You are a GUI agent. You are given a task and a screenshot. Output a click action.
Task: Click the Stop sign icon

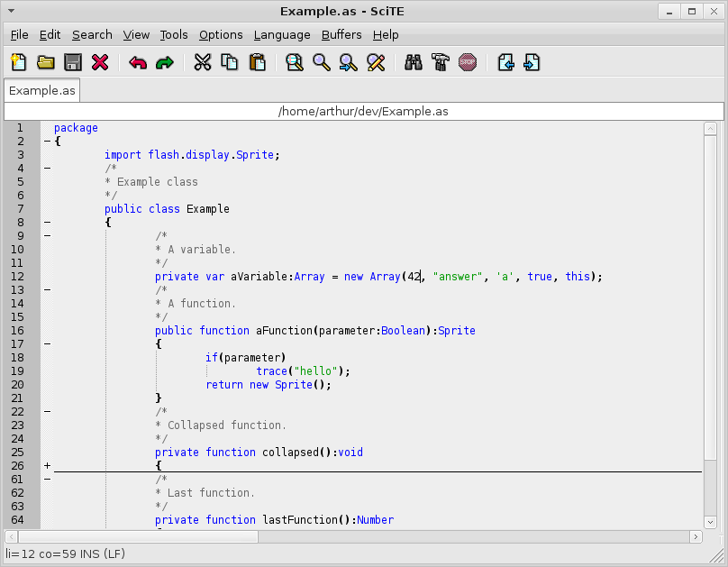tap(467, 62)
